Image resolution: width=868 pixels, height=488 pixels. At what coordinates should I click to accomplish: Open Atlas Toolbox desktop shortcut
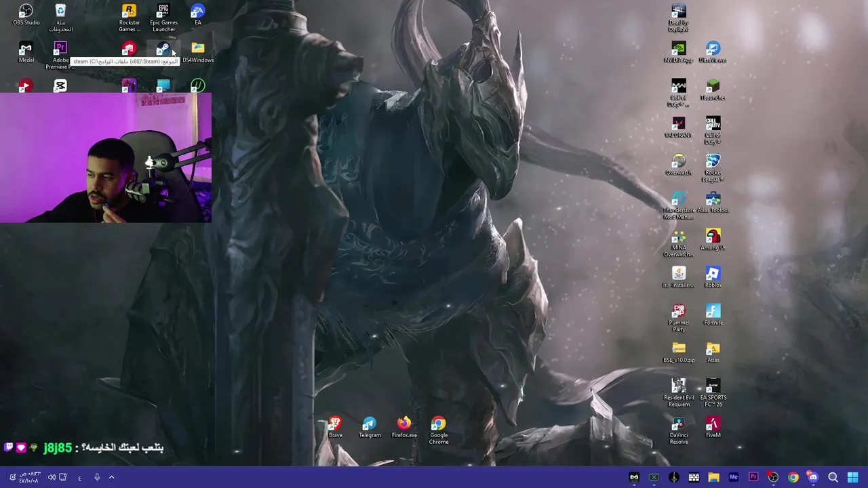pos(713,202)
